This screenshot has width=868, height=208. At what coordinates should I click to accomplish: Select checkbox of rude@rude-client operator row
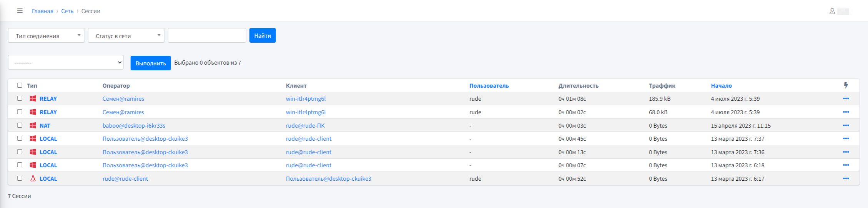pyautogui.click(x=20, y=178)
